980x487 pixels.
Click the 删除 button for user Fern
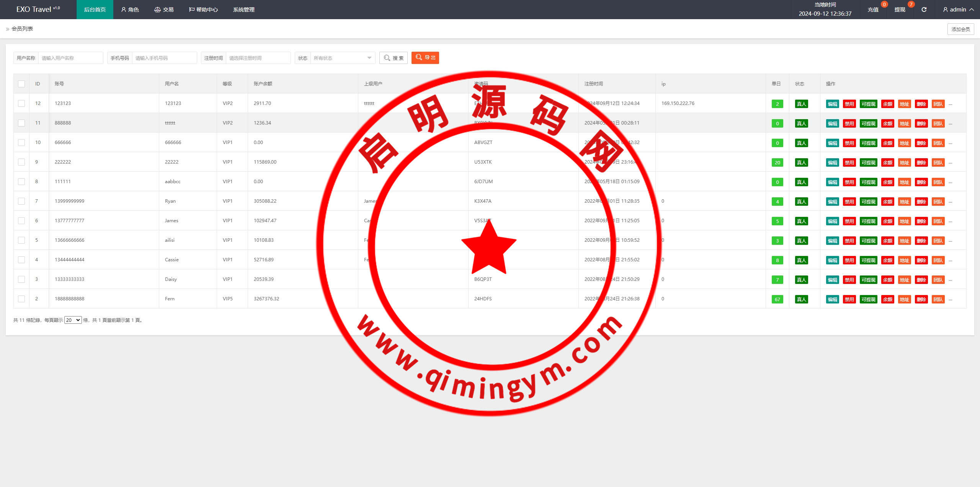pos(921,299)
